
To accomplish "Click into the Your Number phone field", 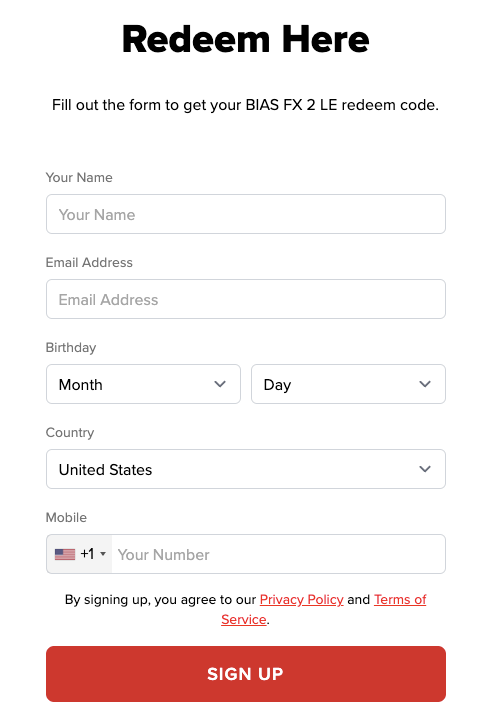I will (x=279, y=554).
